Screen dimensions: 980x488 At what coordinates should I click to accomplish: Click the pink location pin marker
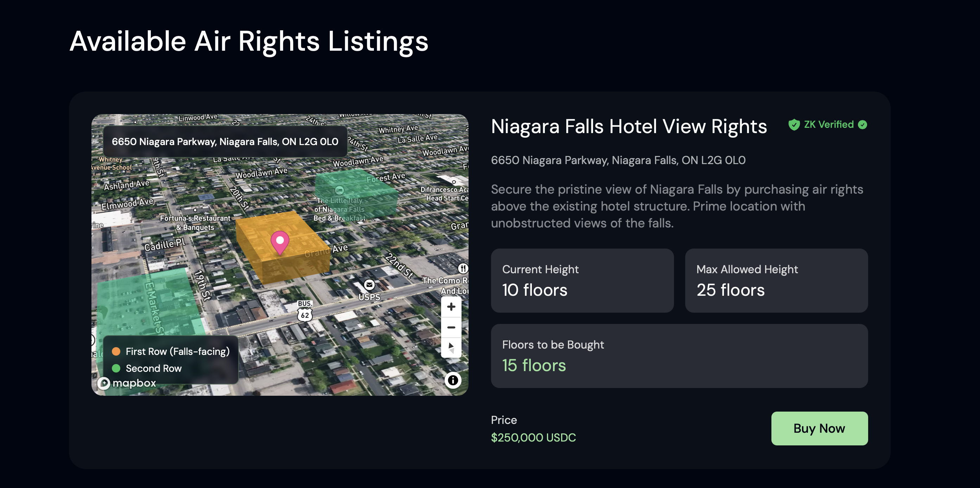(x=280, y=243)
